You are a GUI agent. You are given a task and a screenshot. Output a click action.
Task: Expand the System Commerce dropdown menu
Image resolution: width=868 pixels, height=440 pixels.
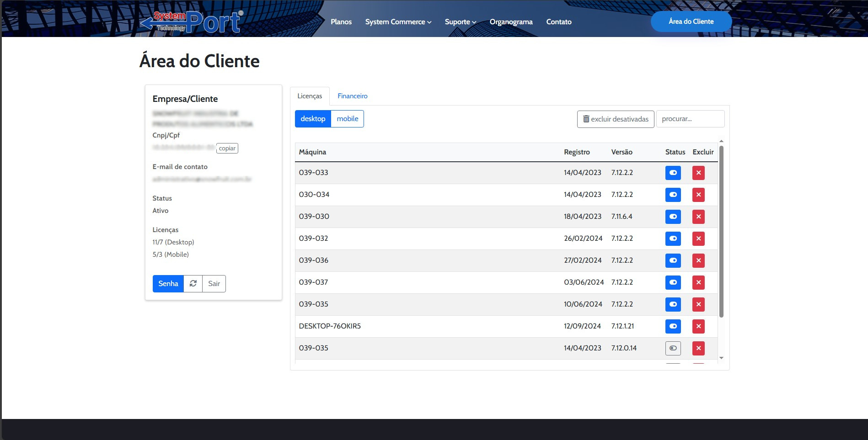(398, 22)
